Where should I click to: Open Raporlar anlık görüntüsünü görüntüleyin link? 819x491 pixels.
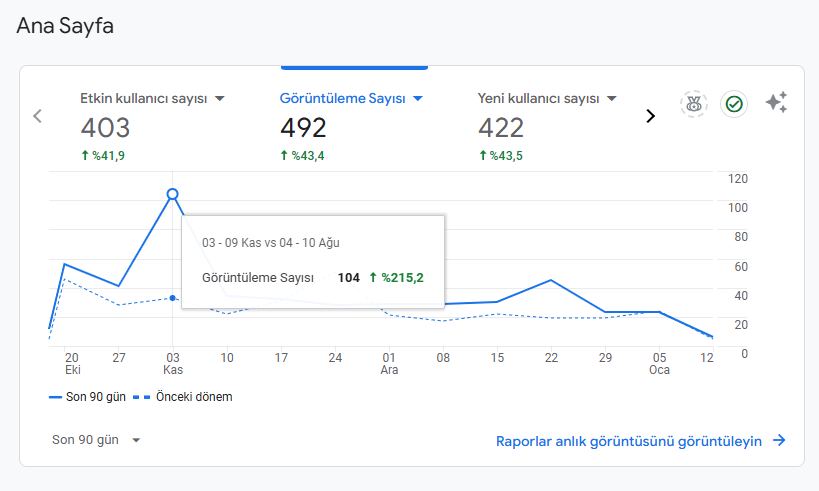(628, 441)
